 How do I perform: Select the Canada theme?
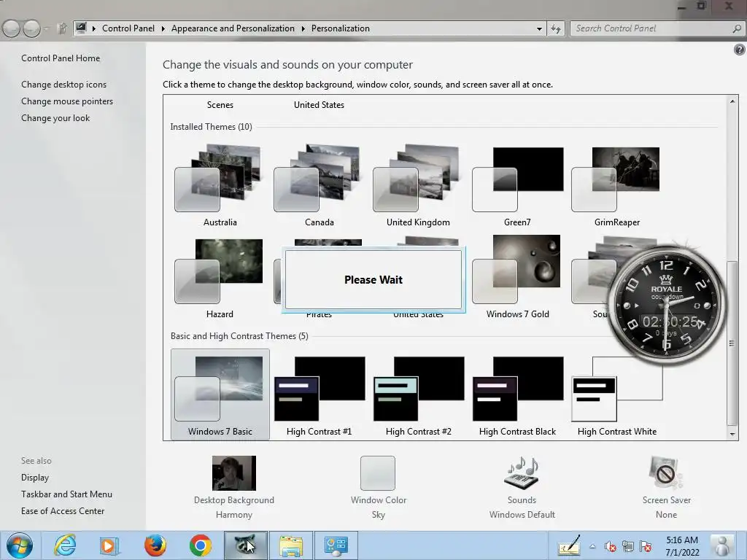click(x=319, y=186)
